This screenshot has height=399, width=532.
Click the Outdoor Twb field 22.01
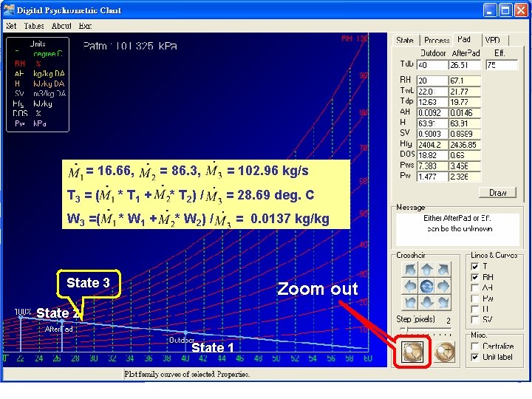432,92
